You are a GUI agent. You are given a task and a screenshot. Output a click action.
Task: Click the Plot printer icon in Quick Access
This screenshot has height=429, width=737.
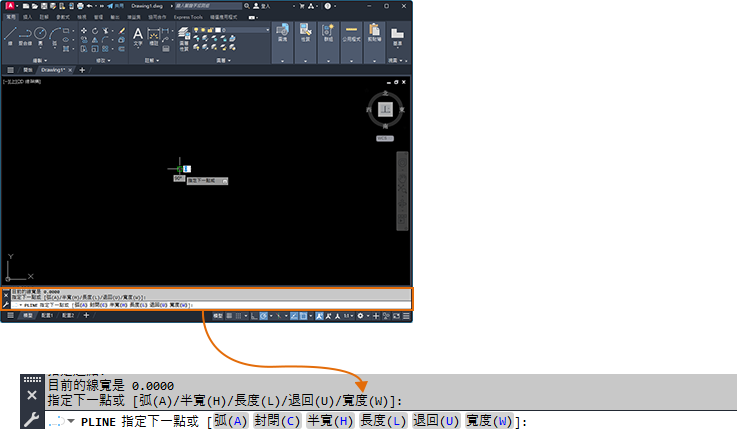click(80, 6)
